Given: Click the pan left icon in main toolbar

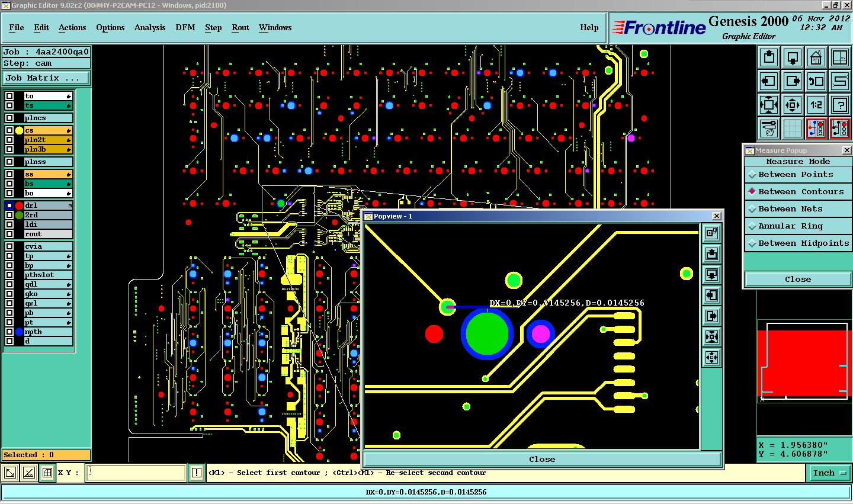Looking at the screenshot, I should [x=769, y=81].
